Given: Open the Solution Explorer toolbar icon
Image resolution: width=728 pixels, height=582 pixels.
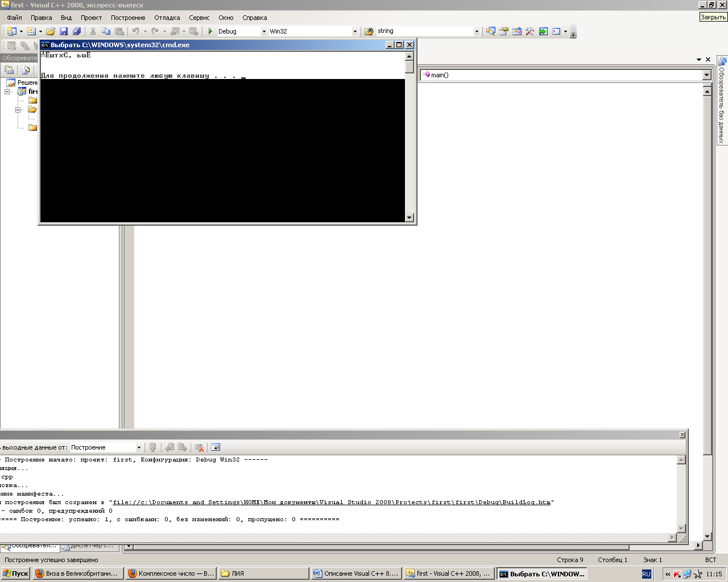Looking at the screenshot, I should click(x=490, y=31).
